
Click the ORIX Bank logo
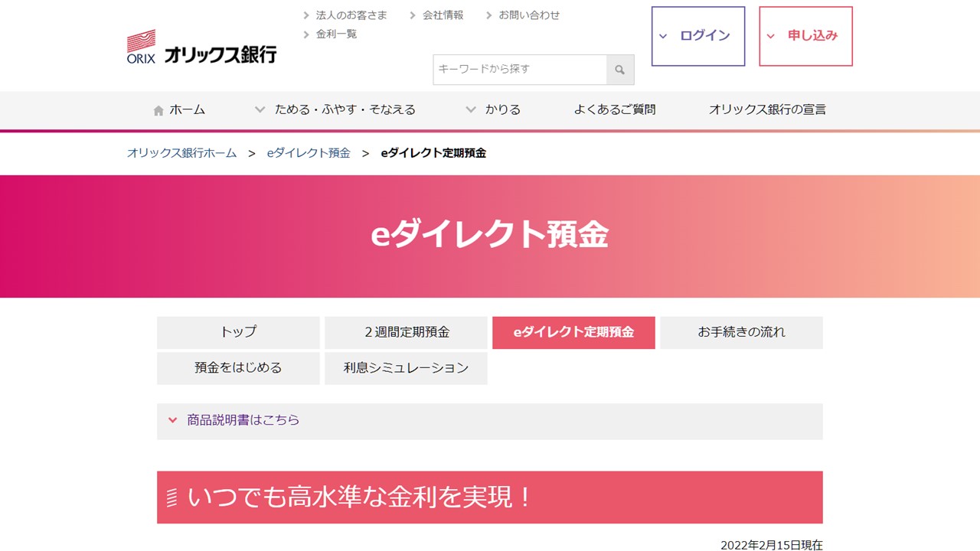(201, 46)
